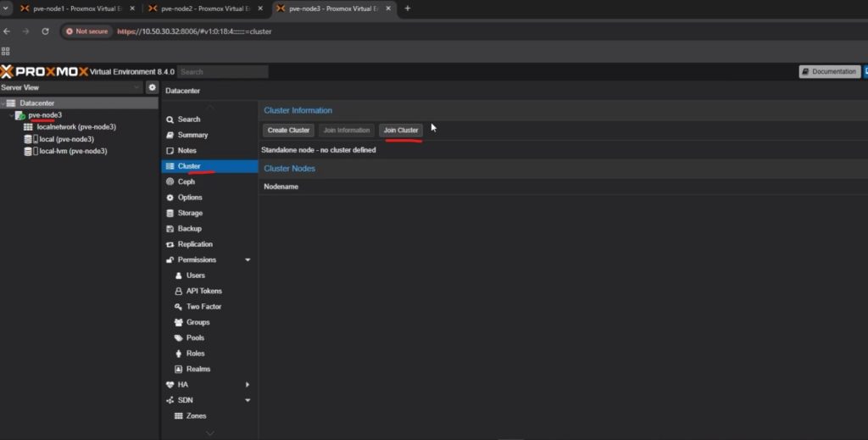868x440 pixels.
Task: Open the Search menu item
Action: pyautogui.click(x=209, y=119)
